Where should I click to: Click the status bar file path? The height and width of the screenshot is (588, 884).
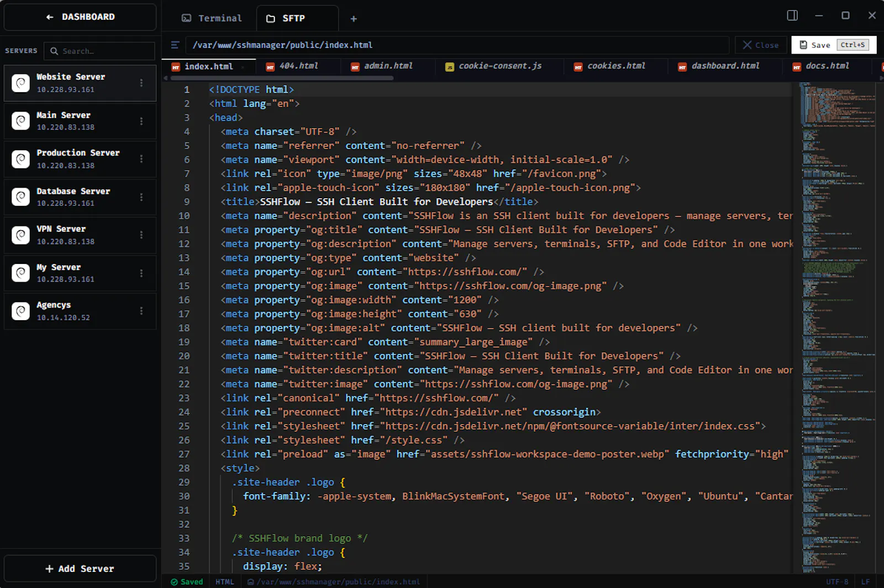(334, 582)
